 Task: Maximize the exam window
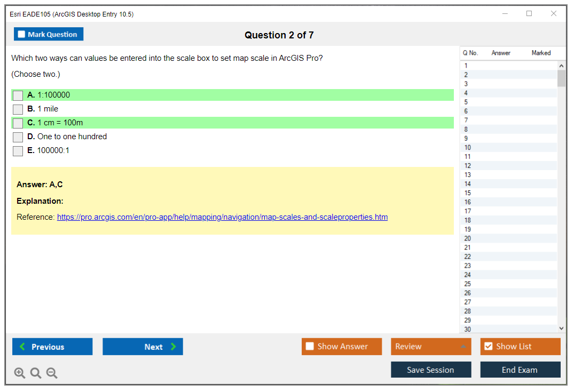(x=529, y=14)
